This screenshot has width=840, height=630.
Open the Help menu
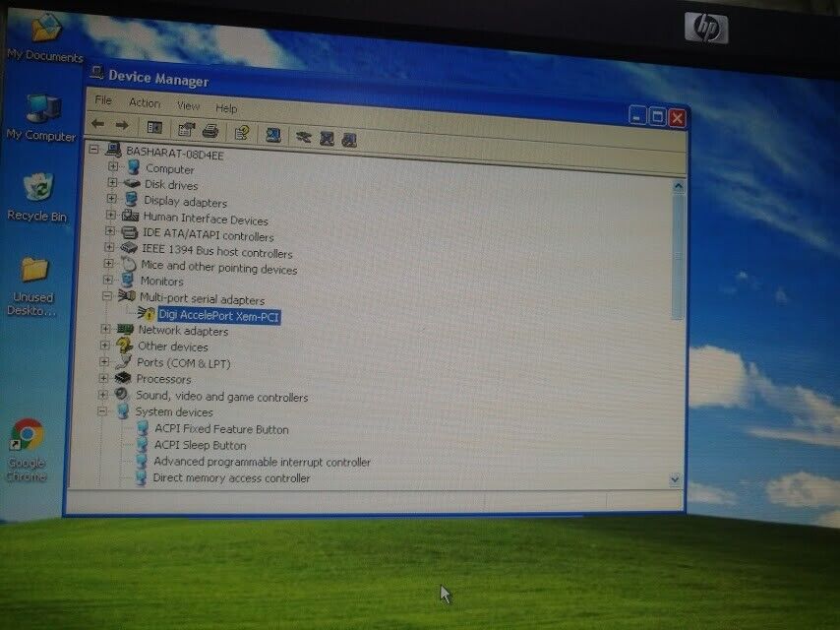pyautogui.click(x=226, y=108)
